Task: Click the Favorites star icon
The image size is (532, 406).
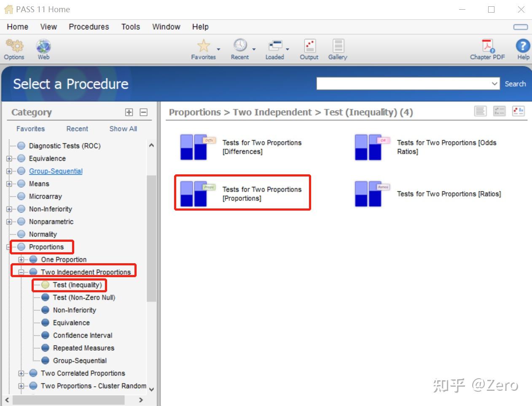Action: click(x=204, y=45)
